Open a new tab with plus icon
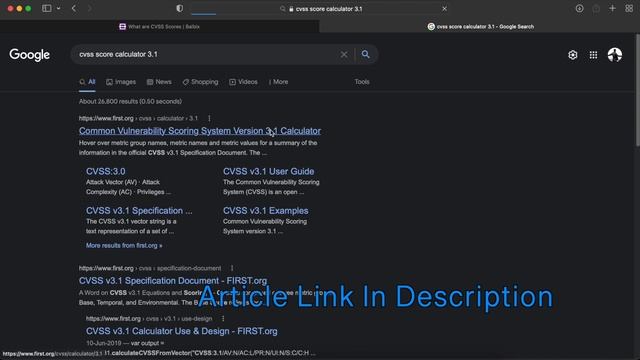Image resolution: width=640 pixels, height=360 pixels. click(x=612, y=8)
